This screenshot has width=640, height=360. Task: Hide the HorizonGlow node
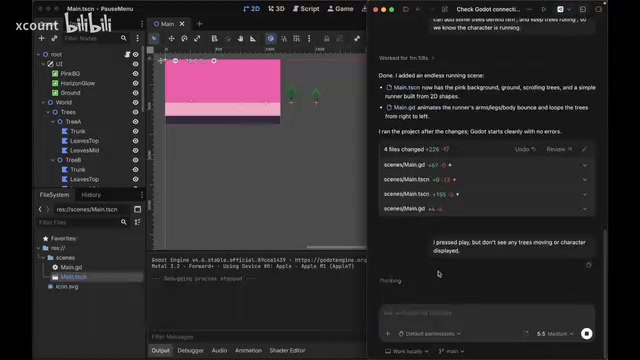[x=136, y=83]
